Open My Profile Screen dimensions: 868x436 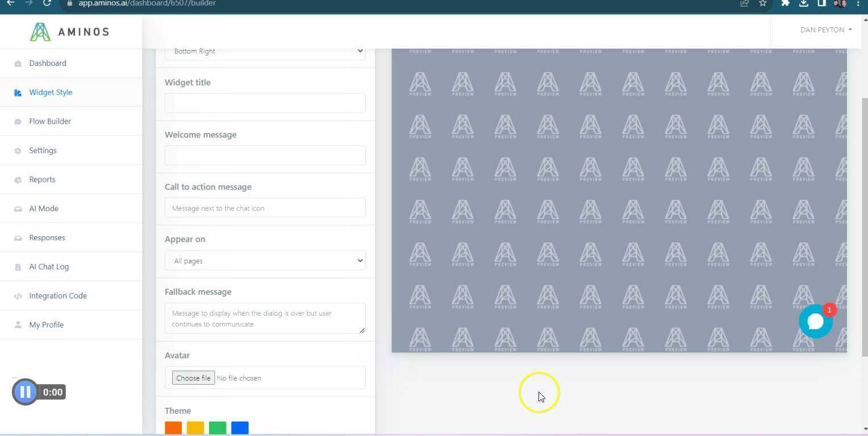(x=46, y=324)
